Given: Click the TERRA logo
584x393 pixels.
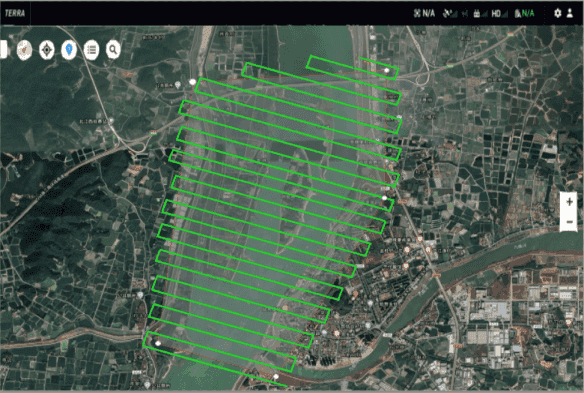Looking at the screenshot, I should click(x=15, y=13).
